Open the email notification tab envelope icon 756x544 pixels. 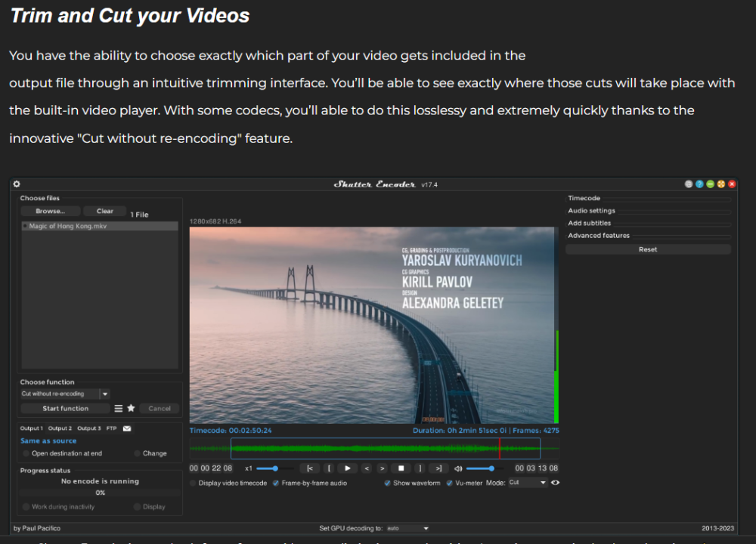(x=127, y=428)
